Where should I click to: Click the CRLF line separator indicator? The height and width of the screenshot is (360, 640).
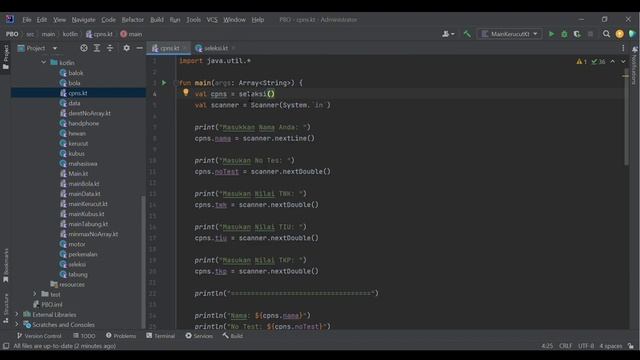pos(565,346)
